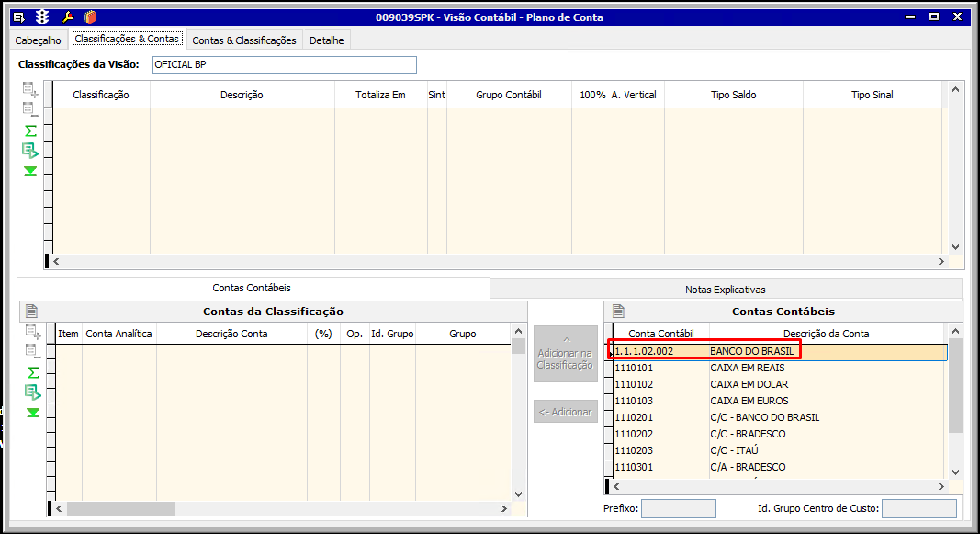Click the upper grid's vertical scrollbar down arrow
The height and width of the screenshot is (534, 980).
click(x=955, y=247)
